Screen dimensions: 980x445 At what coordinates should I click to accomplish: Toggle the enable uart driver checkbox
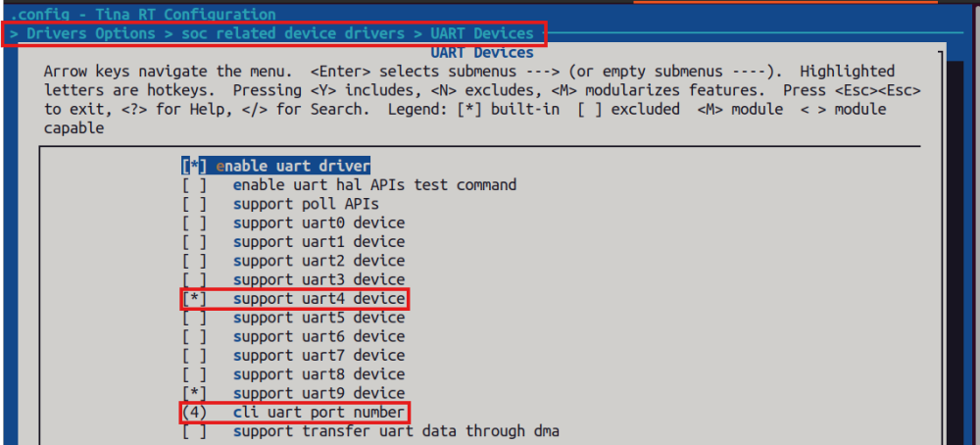coord(194,166)
